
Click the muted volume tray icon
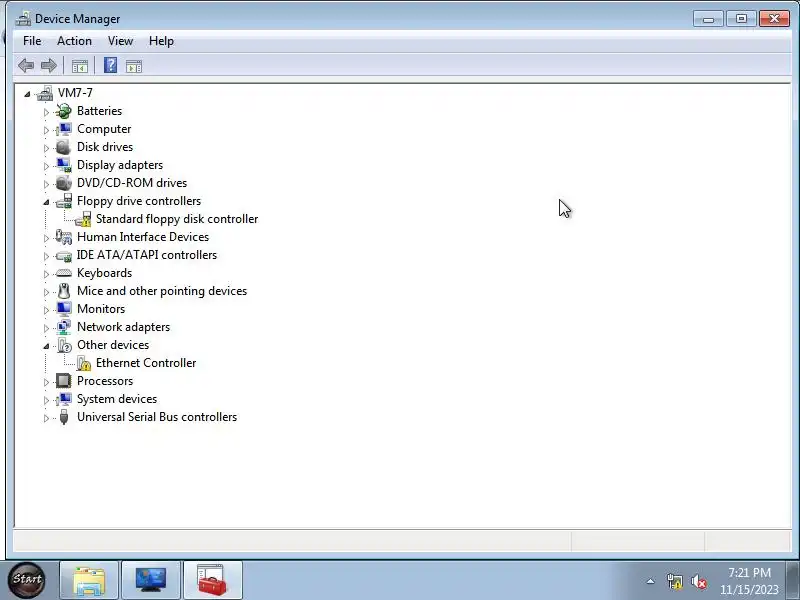coord(698,581)
